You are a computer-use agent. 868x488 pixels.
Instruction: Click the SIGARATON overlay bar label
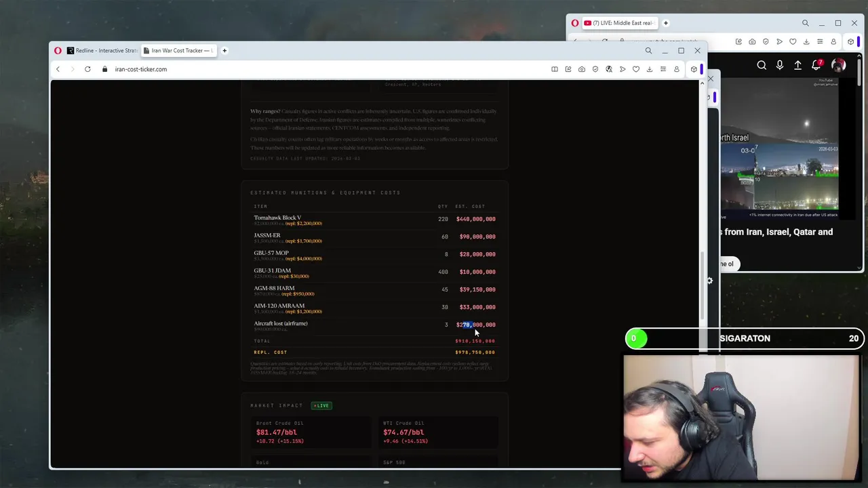pyautogui.click(x=745, y=338)
